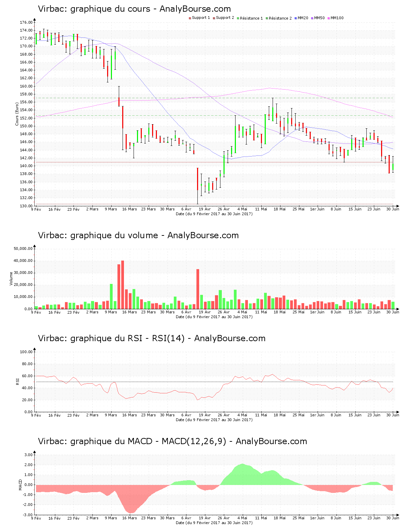The image size is (412, 532).
Task: Click the '130.00' price axis value
Action: pyautogui.click(x=26, y=206)
